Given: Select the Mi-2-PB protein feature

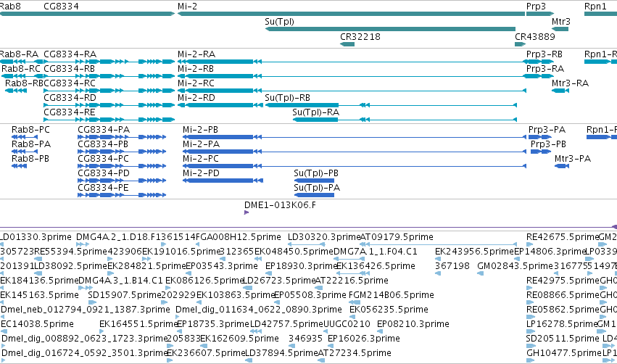Looking at the screenshot, I should (x=355, y=137).
